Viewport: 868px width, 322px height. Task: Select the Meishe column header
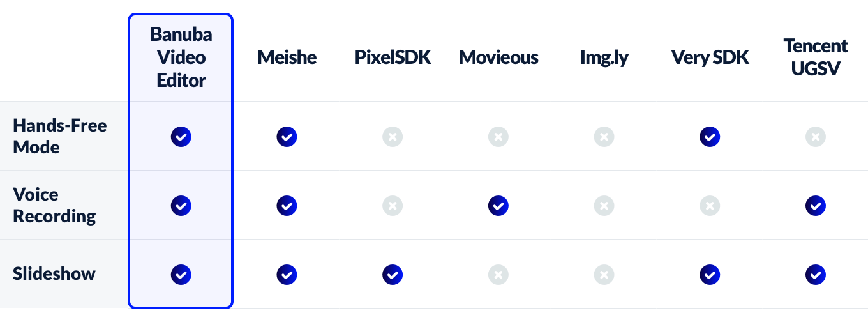pyautogui.click(x=287, y=57)
